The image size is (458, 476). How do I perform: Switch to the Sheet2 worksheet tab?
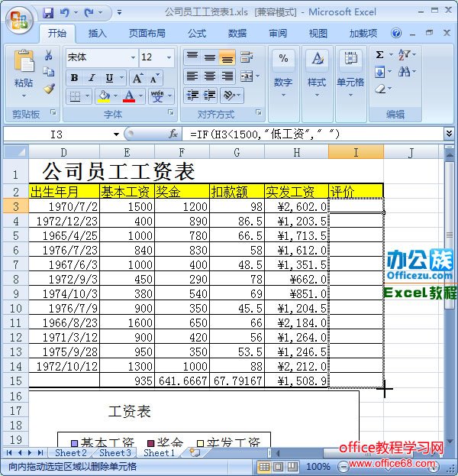tap(71, 453)
